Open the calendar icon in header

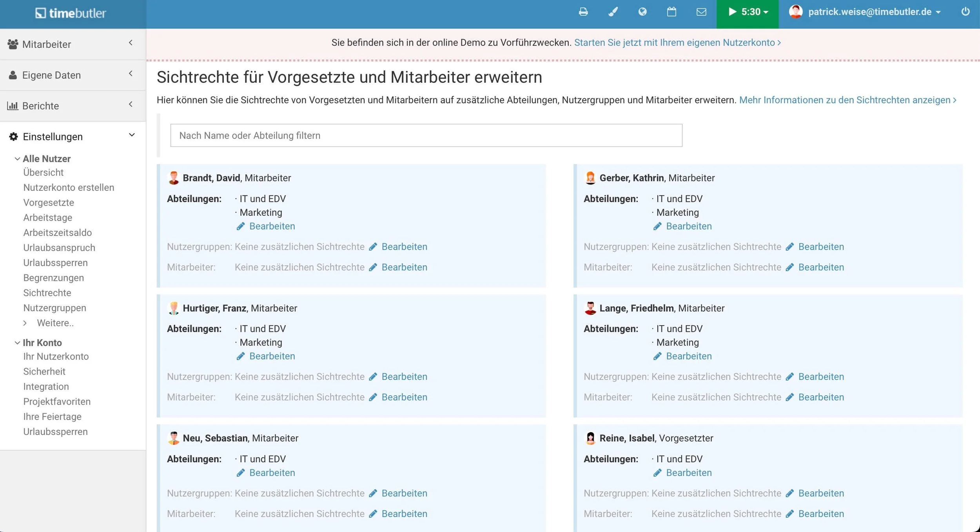[671, 12]
